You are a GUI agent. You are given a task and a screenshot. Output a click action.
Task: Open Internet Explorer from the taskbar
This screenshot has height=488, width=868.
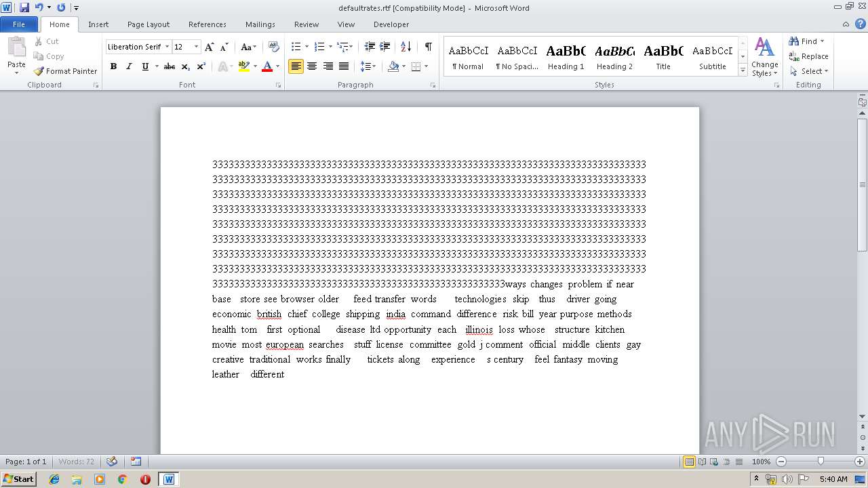[54, 479]
